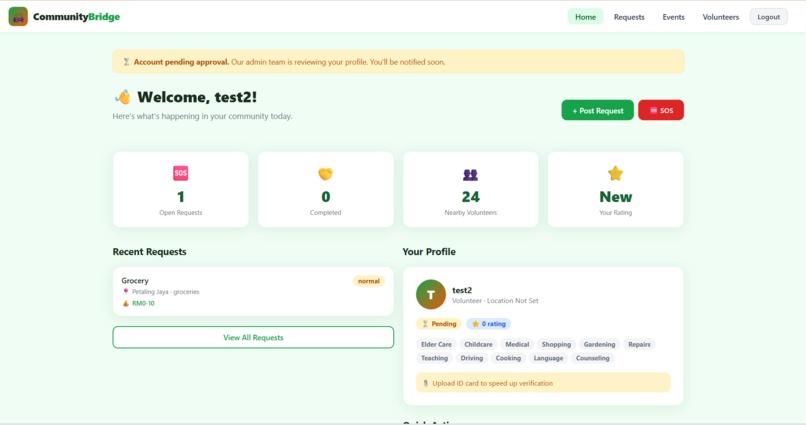Open the Home nav tab
The width and height of the screenshot is (806, 425).
585,17
